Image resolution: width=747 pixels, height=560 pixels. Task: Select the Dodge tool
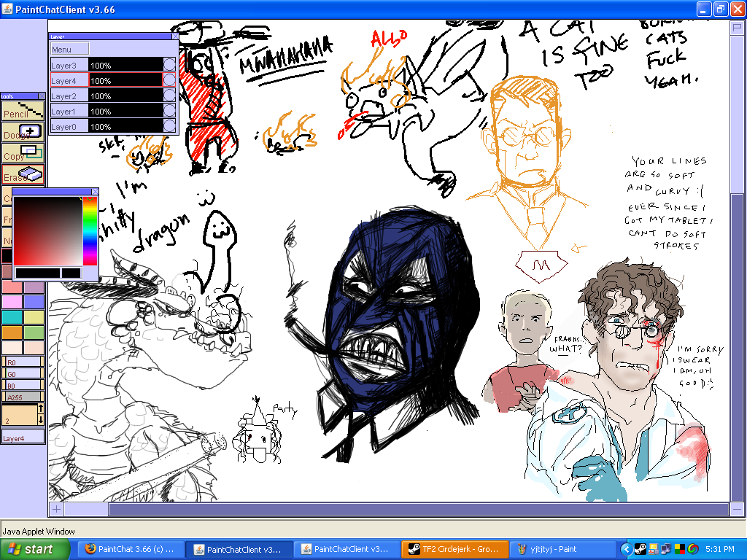[23, 132]
